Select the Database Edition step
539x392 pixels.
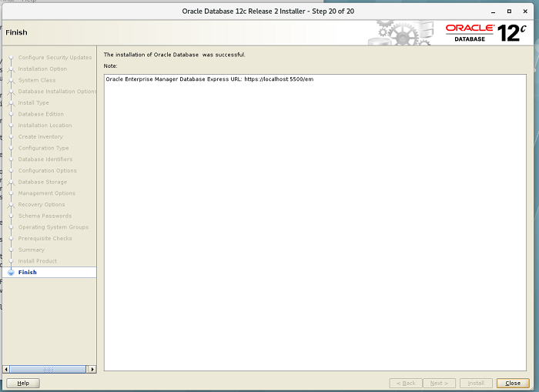41,114
